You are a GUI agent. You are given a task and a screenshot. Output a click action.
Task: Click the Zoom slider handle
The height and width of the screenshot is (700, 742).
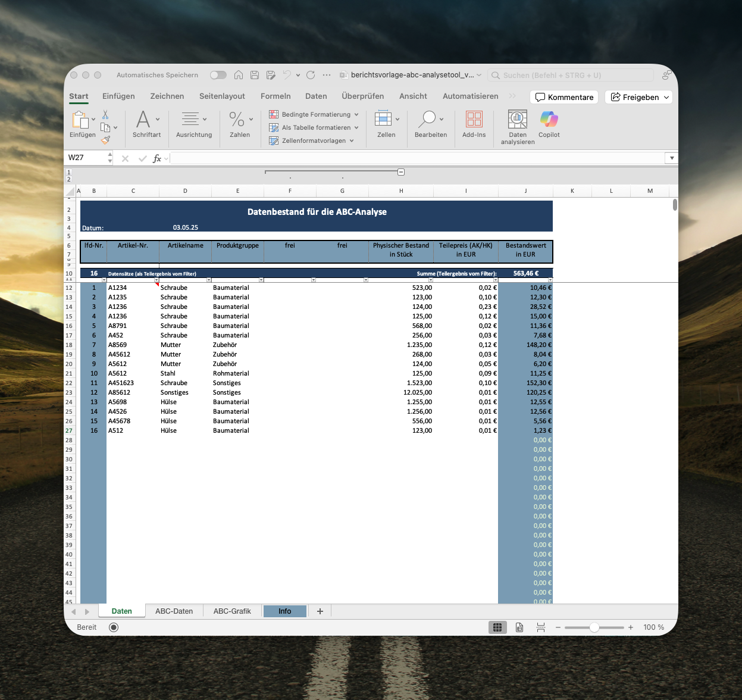pyautogui.click(x=594, y=627)
